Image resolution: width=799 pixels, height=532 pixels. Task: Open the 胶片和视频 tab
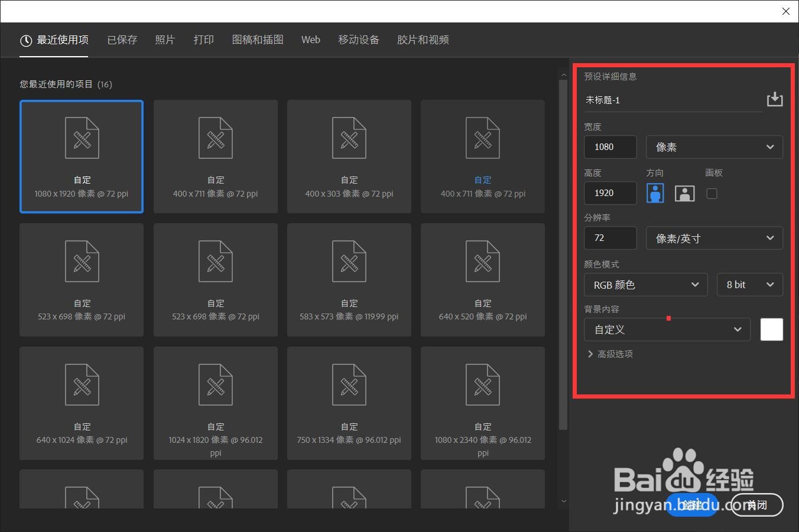[423, 40]
